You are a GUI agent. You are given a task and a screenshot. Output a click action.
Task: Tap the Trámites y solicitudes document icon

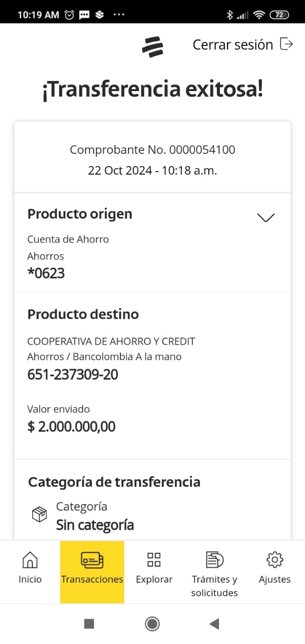coord(214,559)
